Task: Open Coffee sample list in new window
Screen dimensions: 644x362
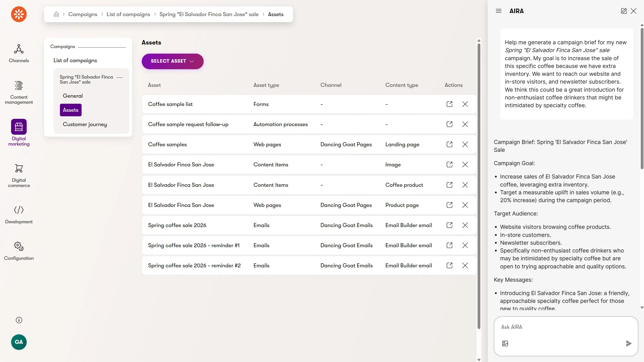Action: 449,104
